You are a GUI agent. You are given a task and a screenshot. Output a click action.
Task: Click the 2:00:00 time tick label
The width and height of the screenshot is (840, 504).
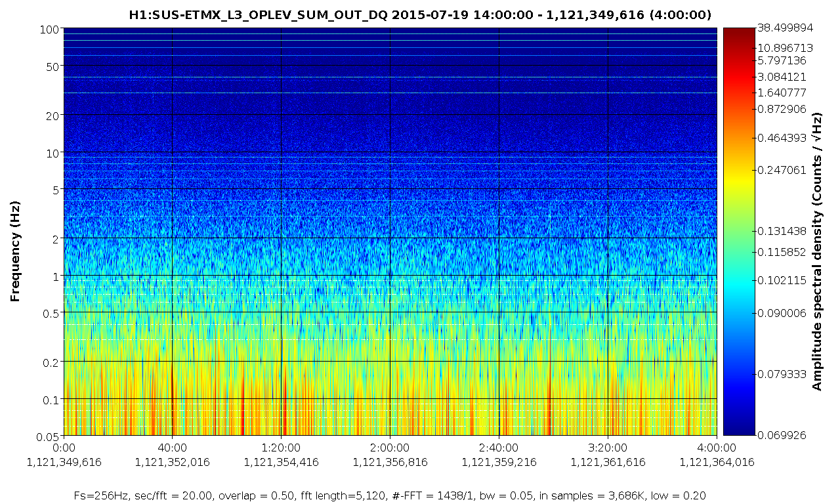[390, 448]
